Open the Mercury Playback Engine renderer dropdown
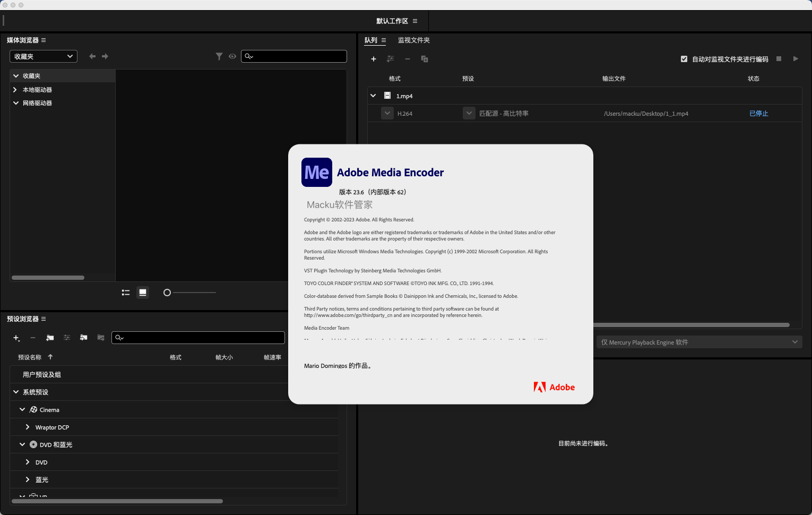Viewport: 812px width, 515px height. (x=698, y=342)
